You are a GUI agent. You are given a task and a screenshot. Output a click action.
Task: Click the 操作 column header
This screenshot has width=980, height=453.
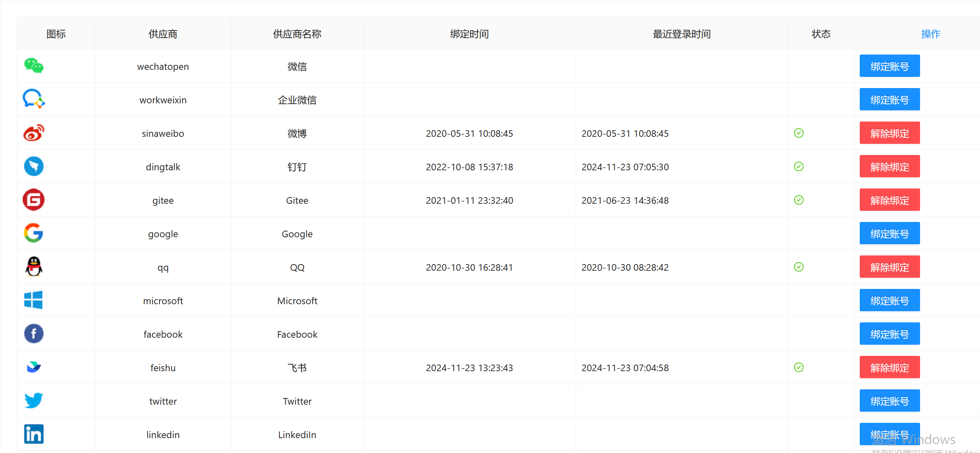coord(930,34)
